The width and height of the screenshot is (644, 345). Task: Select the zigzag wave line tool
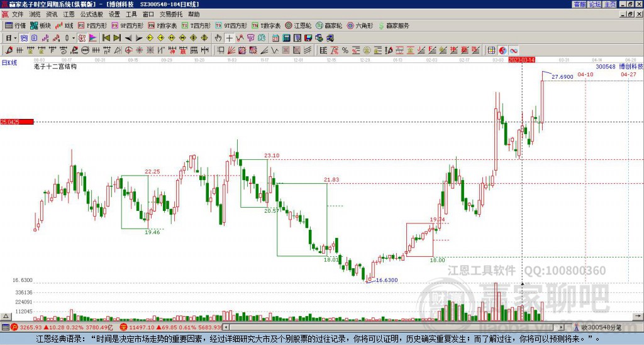[x=275, y=50]
